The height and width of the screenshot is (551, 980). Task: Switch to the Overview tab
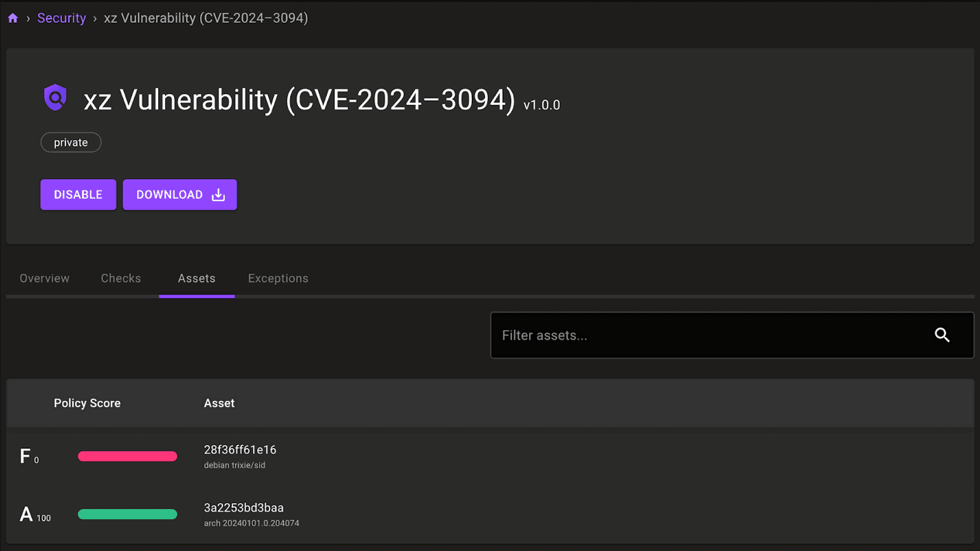coord(44,278)
